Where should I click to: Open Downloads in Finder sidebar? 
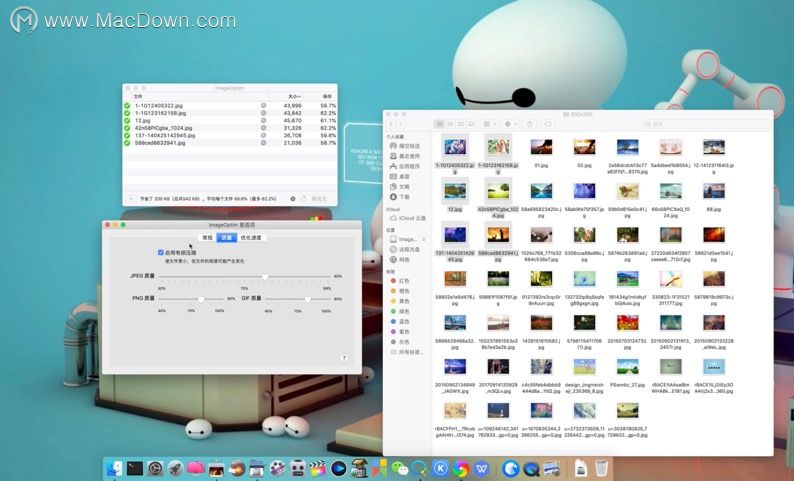pos(400,196)
